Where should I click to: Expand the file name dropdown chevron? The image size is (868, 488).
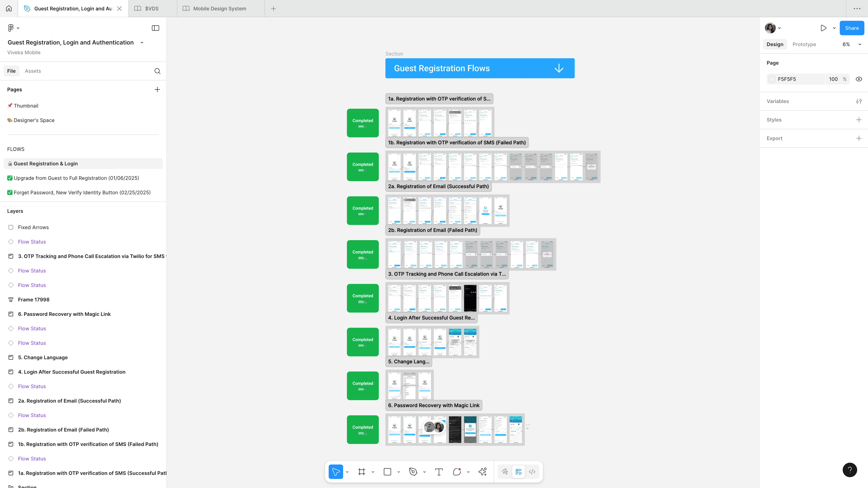pos(142,43)
